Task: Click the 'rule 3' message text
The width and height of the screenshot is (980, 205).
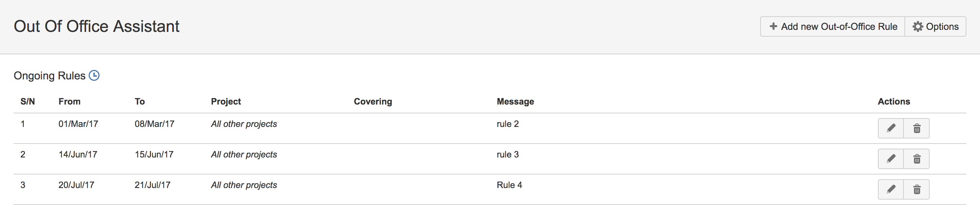Action: click(507, 154)
